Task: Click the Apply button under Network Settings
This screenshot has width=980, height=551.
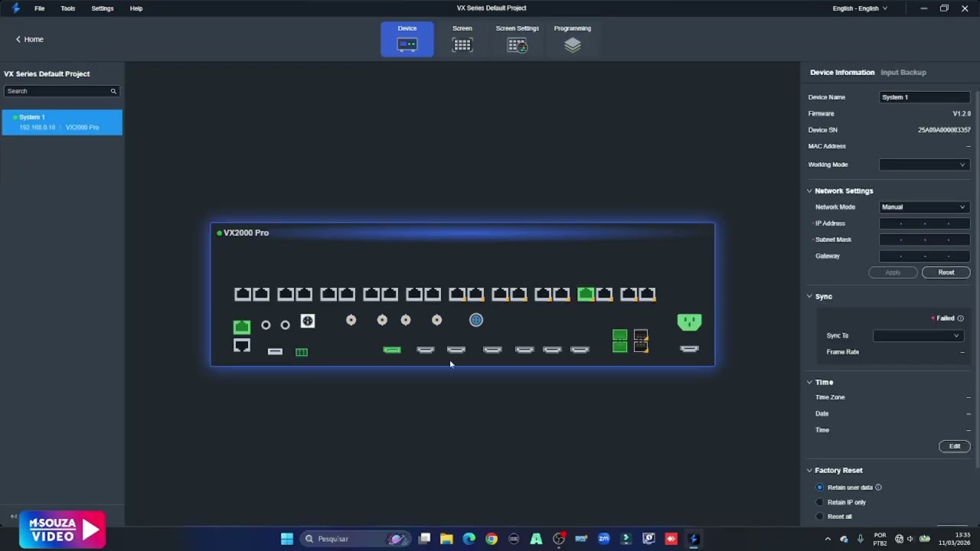Action: click(x=893, y=272)
